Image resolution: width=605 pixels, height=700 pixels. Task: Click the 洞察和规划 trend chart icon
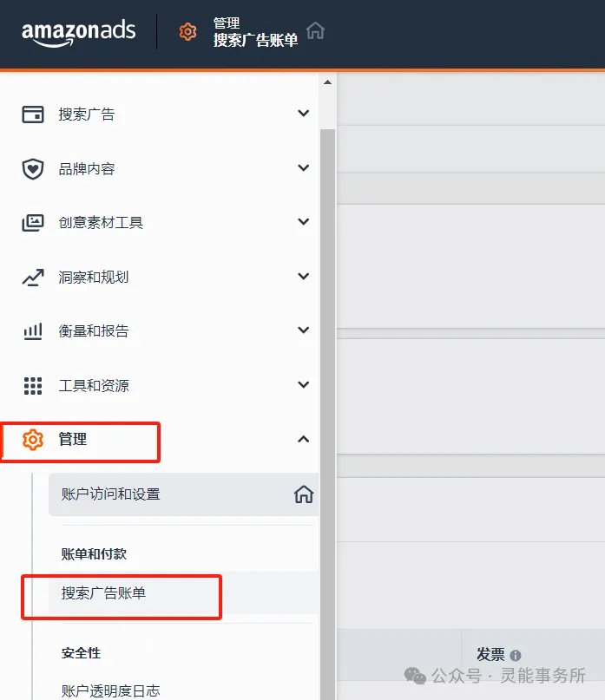tap(33, 278)
